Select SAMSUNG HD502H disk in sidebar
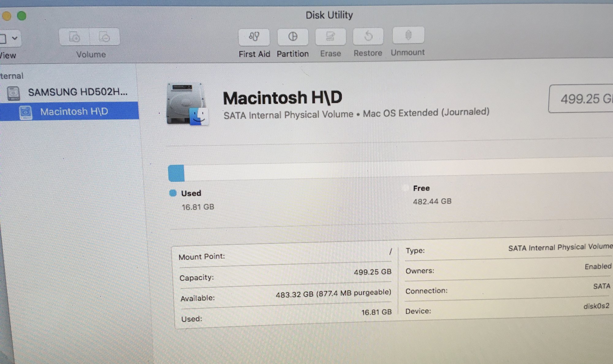The width and height of the screenshot is (613, 364). [x=78, y=92]
